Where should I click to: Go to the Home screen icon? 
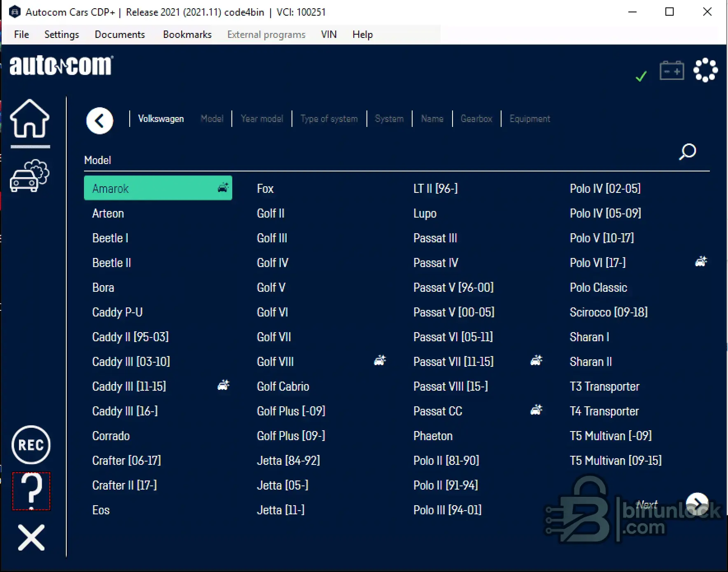click(x=30, y=119)
